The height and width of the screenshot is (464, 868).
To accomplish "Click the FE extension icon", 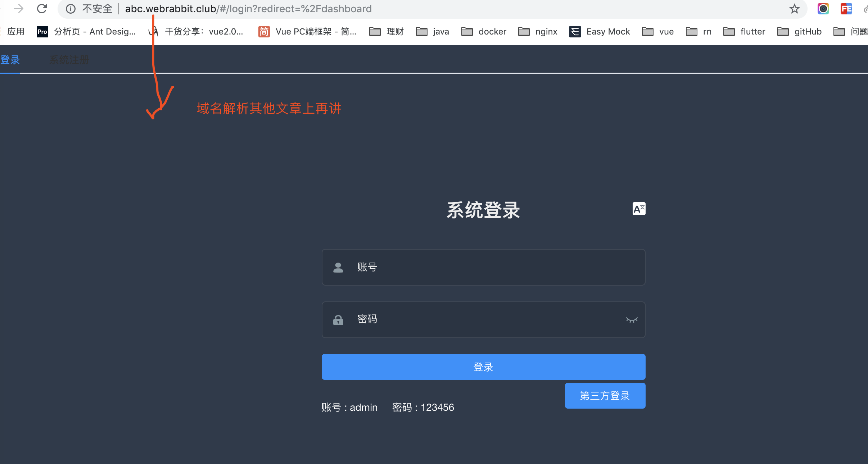I will 846,9.
